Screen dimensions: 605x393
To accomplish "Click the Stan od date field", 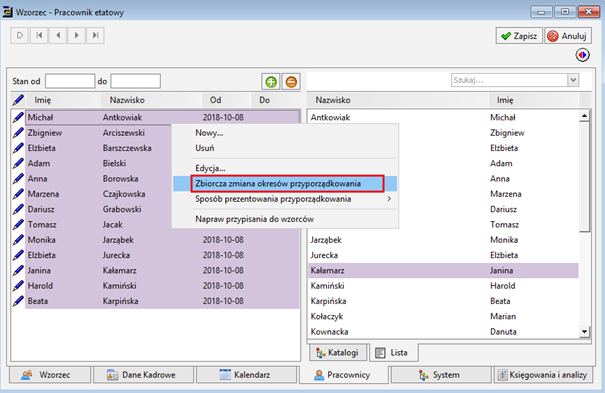I will point(70,81).
